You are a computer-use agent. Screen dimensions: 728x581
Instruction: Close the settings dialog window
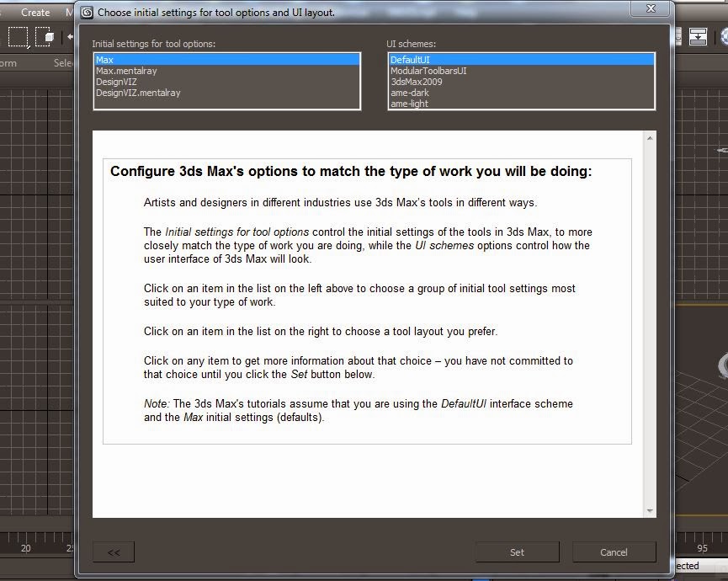click(x=651, y=8)
